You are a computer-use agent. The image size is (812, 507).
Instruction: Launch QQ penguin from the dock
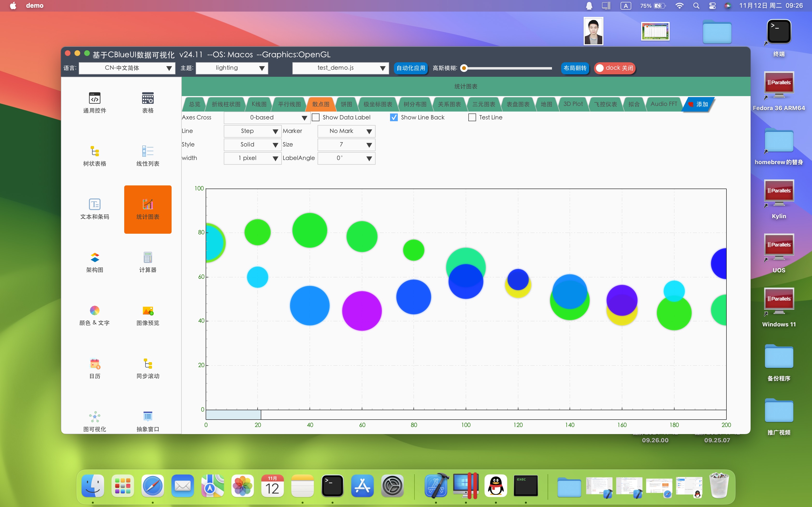point(496,486)
